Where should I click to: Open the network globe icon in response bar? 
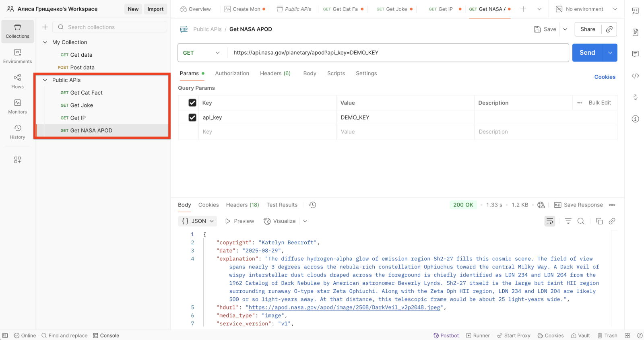[541, 205]
